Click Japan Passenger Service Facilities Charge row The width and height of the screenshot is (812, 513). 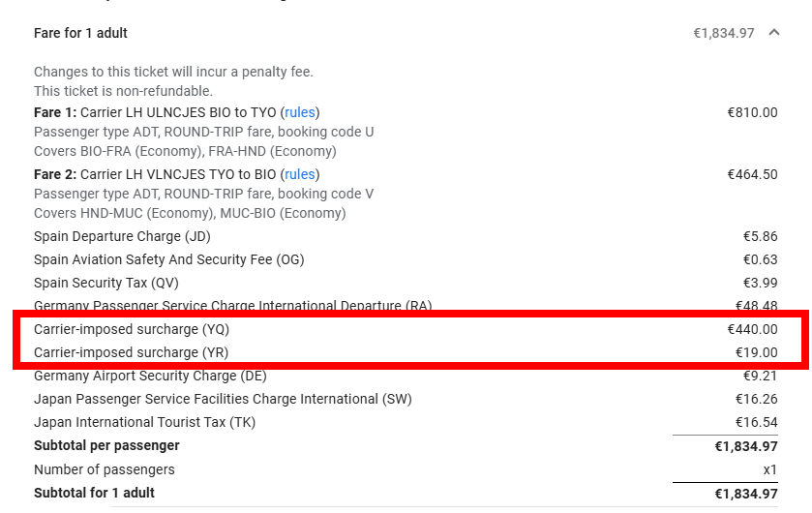(x=406, y=399)
